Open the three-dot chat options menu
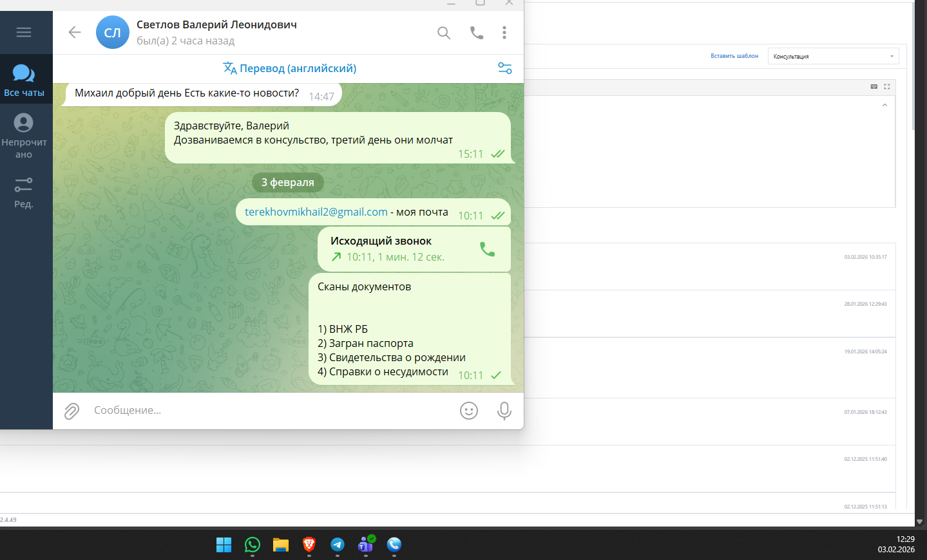The height and width of the screenshot is (560, 927). click(504, 32)
